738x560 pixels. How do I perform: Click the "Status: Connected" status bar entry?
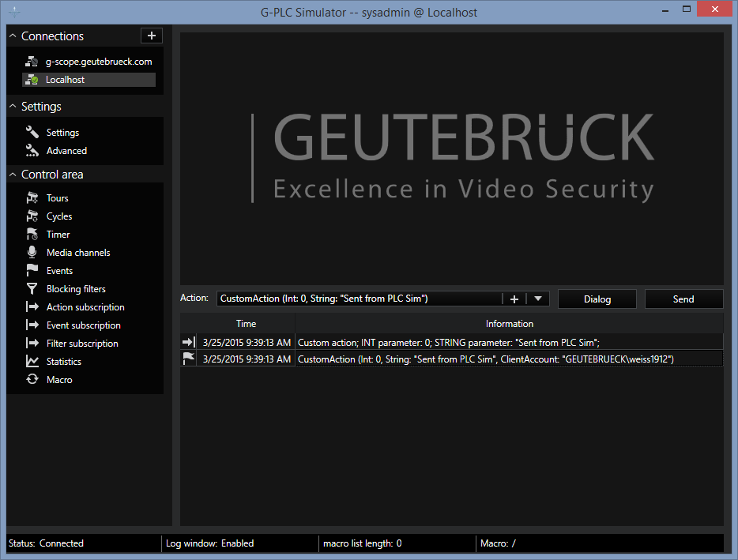coord(46,543)
